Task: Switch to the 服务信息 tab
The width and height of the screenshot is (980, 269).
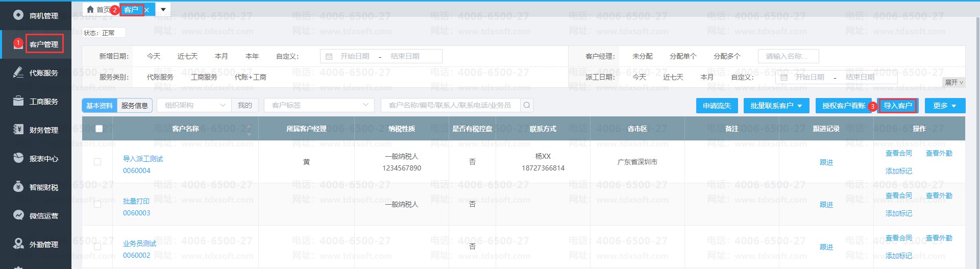Action: [x=135, y=106]
